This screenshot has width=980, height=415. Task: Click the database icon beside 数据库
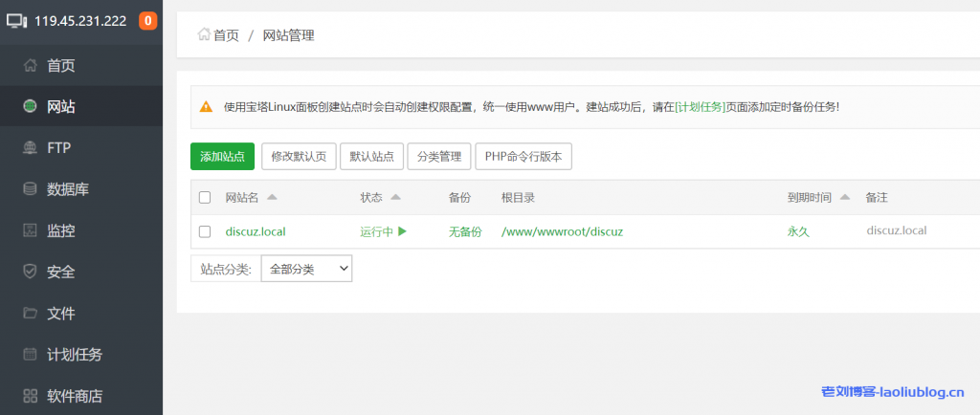31,189
